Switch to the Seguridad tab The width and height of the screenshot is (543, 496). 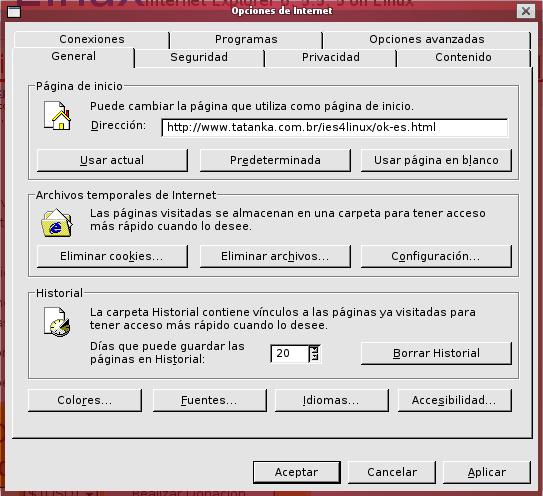tap(199, 57)
